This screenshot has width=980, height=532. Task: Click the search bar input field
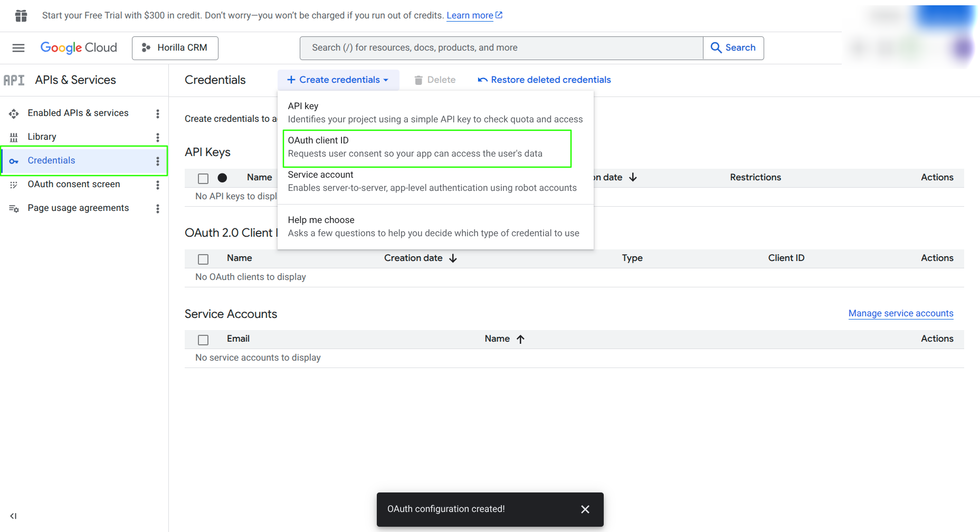[x=501, y=48]
